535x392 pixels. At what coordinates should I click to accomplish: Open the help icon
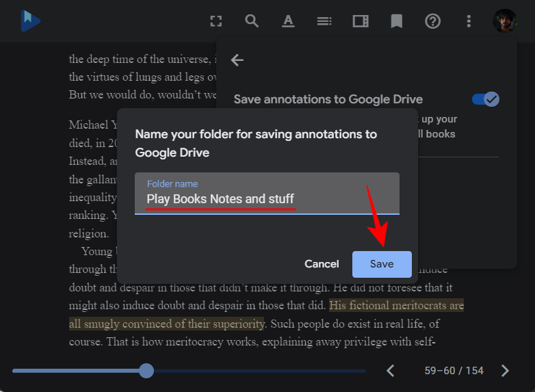pyautogui.click(x=432, y=21)
